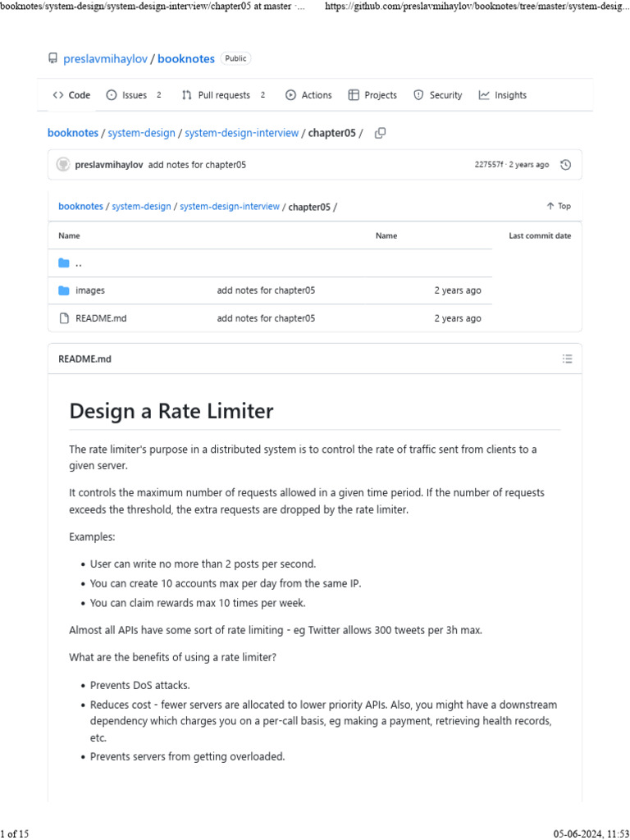The image size is (630, 840).
Task: Navigate to system-design-interview breadcrumb link
Action: [x=242, y=133]
